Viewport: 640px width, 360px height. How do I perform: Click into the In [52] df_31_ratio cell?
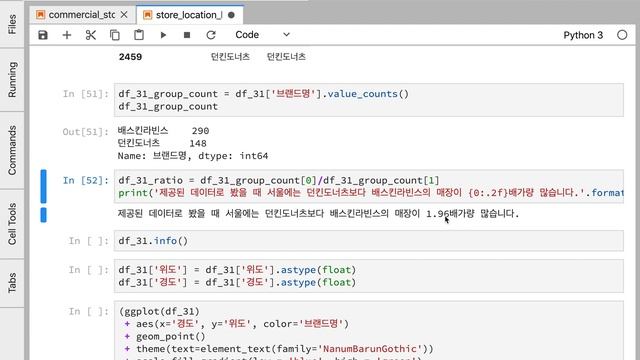click(369, 187)
